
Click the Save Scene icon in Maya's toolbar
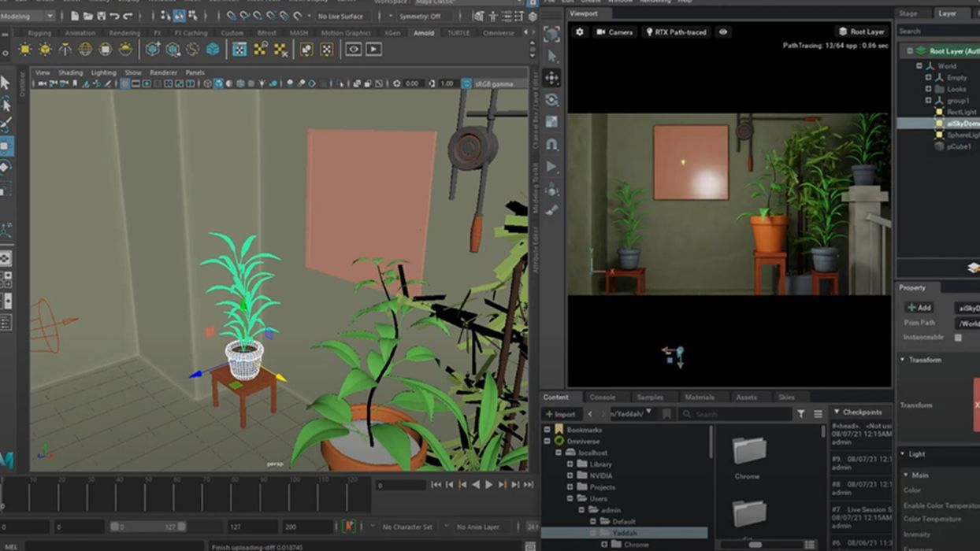point(101,16)
